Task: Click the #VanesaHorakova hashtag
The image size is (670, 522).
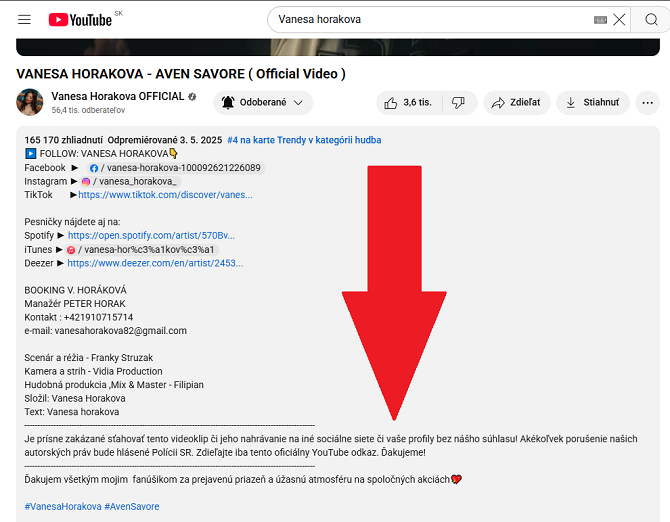Action: tap(63, 507)
